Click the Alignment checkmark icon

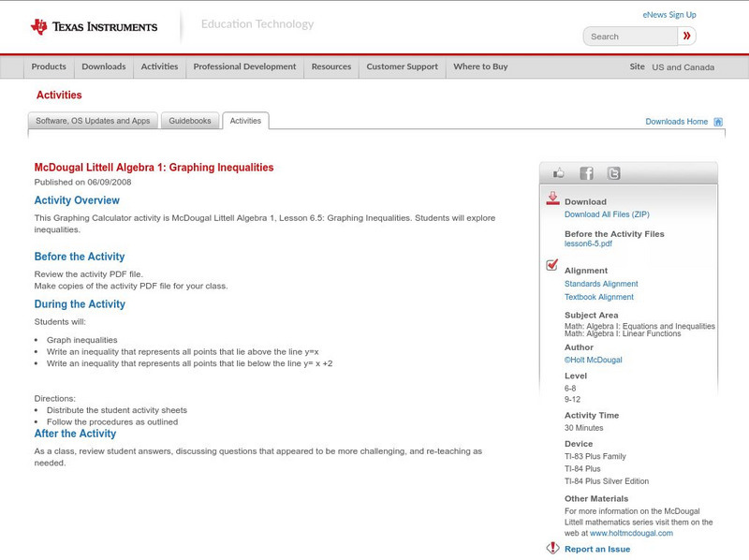click(552, 266)
